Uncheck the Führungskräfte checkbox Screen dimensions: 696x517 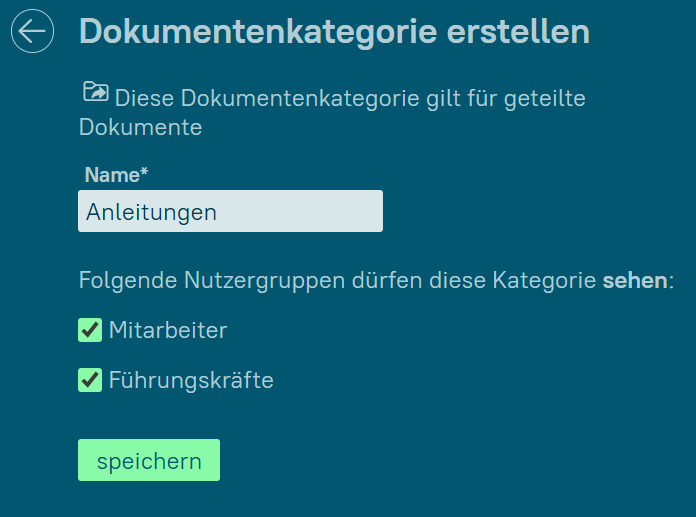pyautogui.click(x=90, y=380)
